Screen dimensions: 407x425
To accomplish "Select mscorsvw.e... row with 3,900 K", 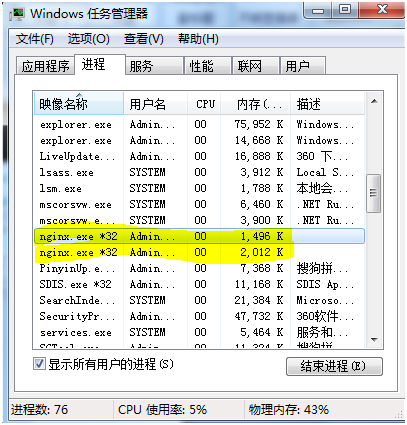I will (199, 220).
